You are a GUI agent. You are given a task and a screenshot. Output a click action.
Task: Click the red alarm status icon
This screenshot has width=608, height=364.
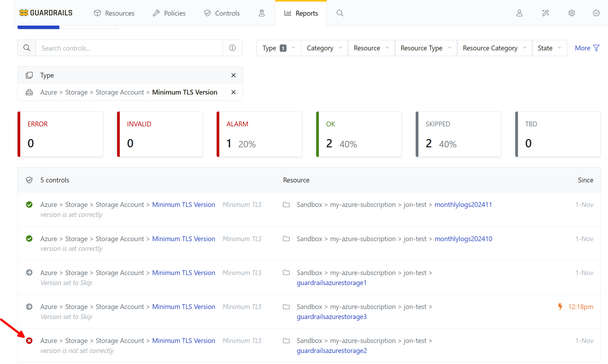pos(29,340)
